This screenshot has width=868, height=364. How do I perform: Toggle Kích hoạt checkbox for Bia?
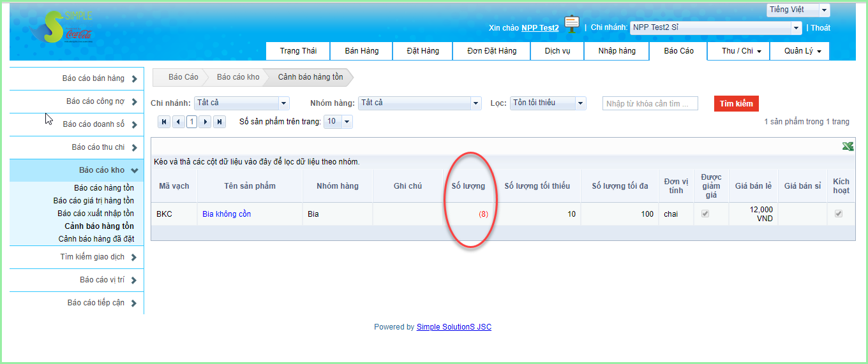point(839,214)
